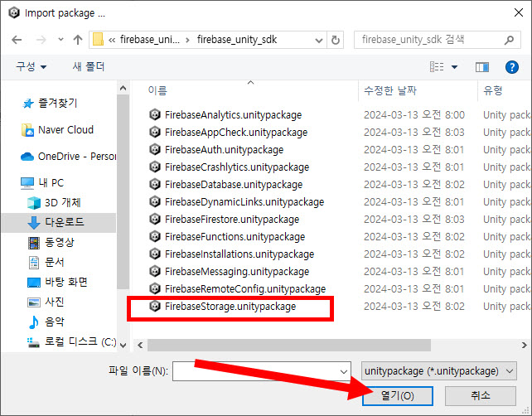Open the recent locations dropdown arrow

click(60, 40)
